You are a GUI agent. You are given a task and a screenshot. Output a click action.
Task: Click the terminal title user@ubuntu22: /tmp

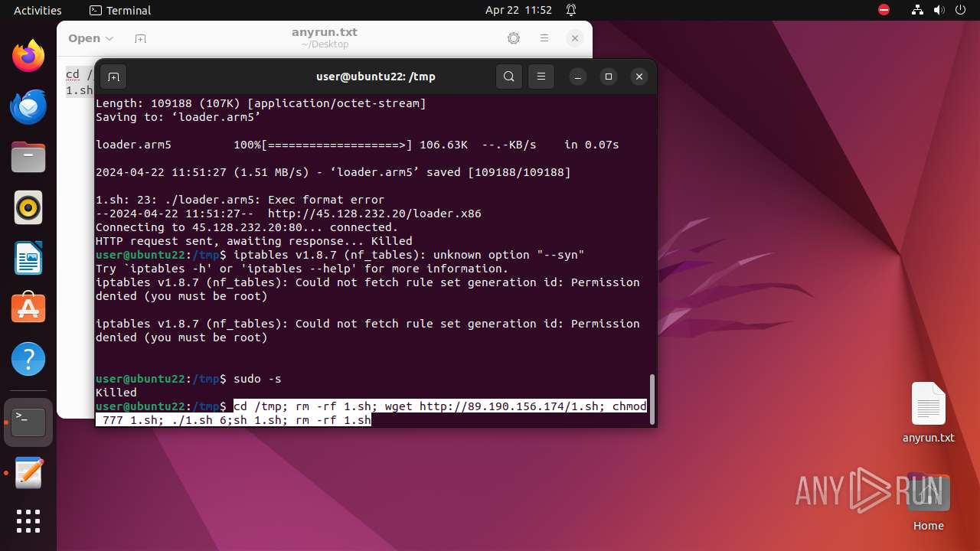(x=376, y=77)
